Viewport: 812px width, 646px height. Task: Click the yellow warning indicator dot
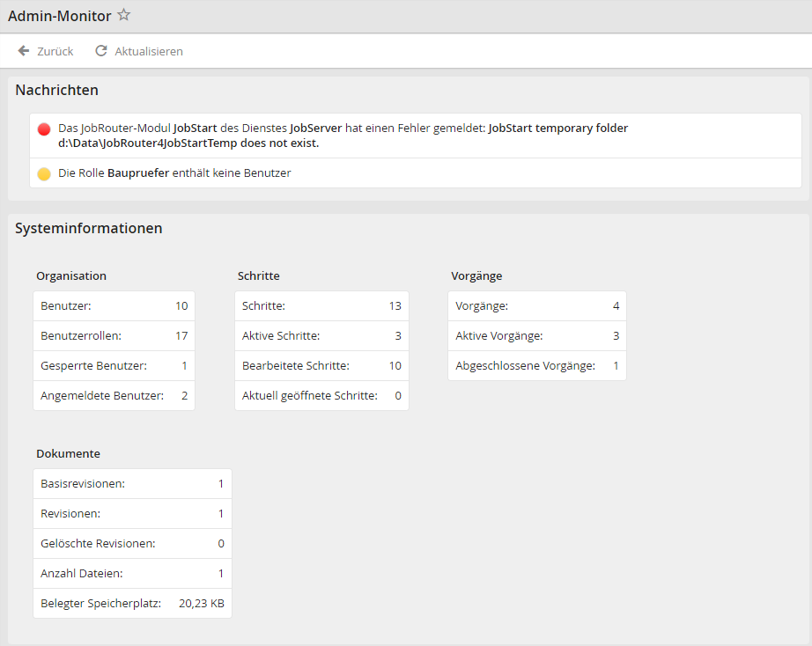coord(44,174)
